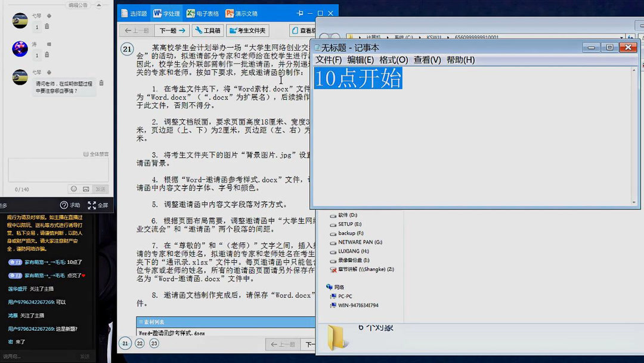Screen dimensions: 644x363
Task: Select question number 22 at the bottom
Action: (140, 344)
